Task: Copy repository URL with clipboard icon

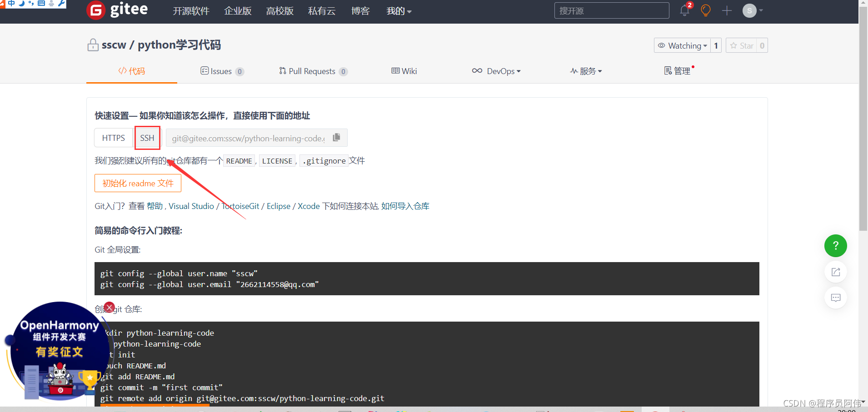Action: coord(336,137)
